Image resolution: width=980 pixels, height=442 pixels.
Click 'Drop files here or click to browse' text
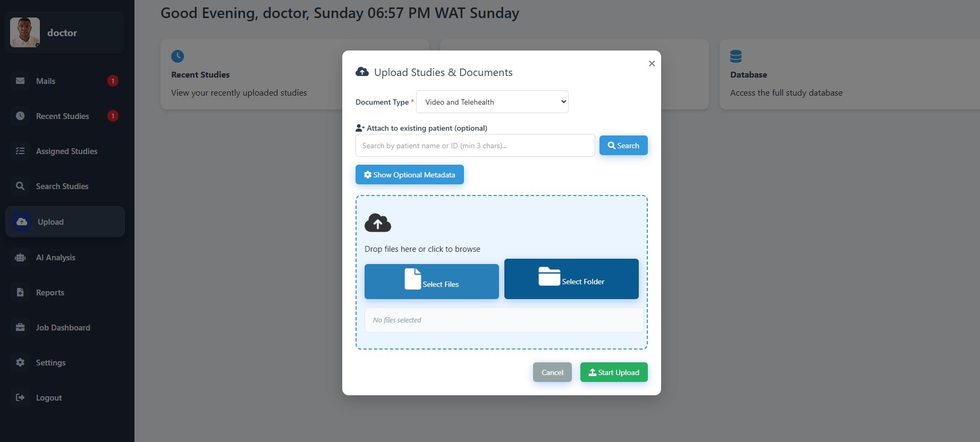pos(423,249)
